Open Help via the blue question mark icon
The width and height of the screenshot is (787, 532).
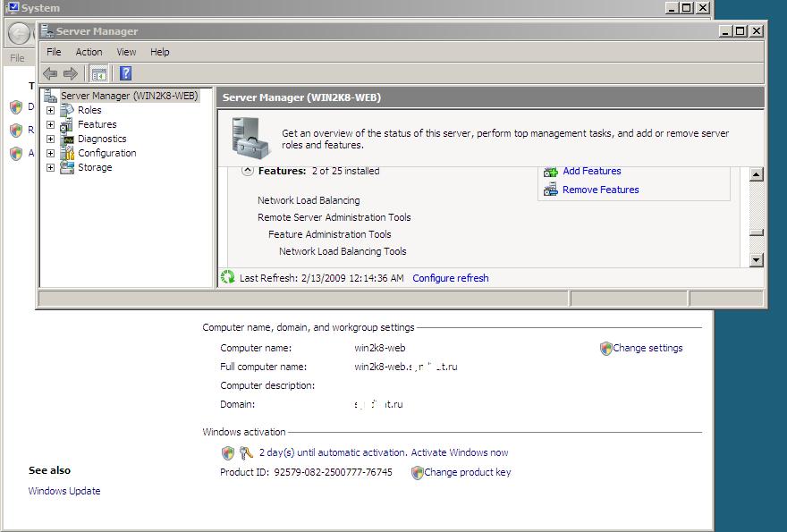click(x=125, y=73)
